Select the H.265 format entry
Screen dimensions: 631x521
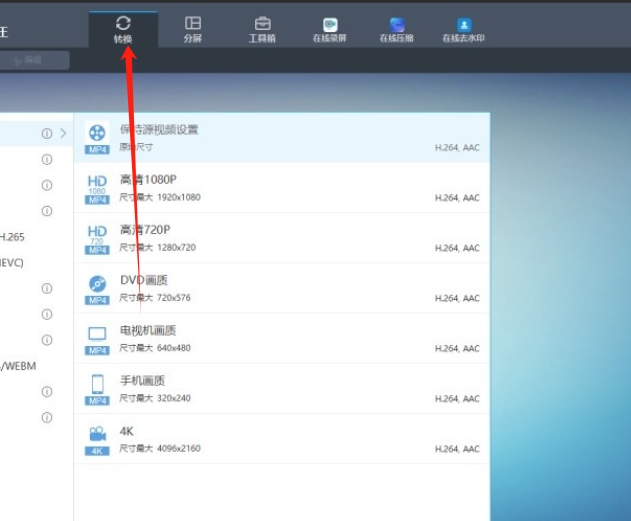[12, 237]
